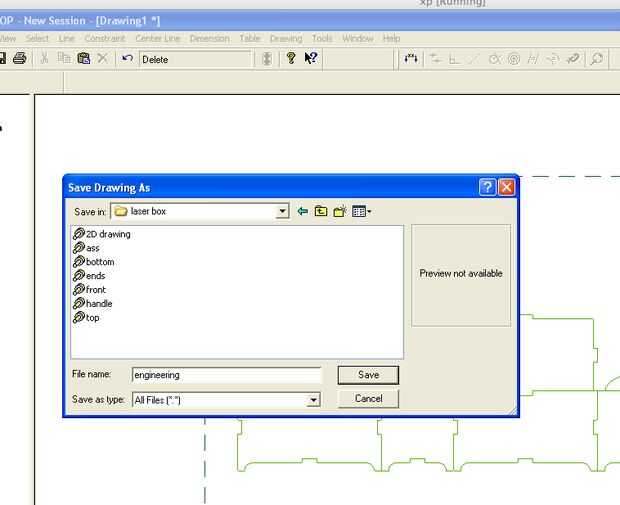Click the link chain icon in toolbar
Viewport: 620px width, 505px height.
(573, 59)
